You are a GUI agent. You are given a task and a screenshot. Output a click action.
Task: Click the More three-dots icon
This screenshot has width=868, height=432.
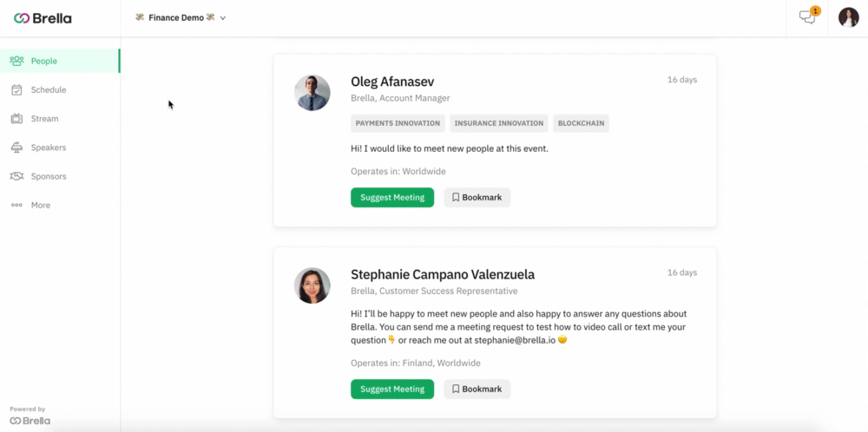click(16, 206)
